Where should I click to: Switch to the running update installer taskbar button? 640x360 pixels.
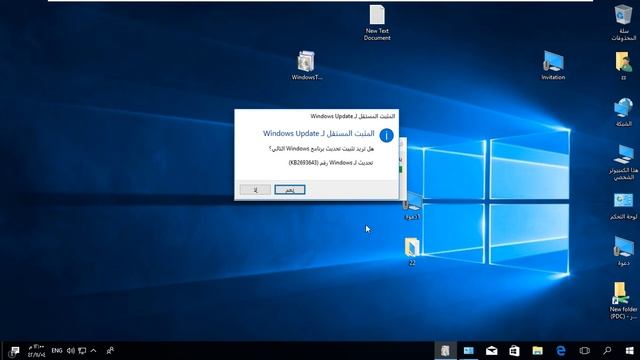point(445,351)
